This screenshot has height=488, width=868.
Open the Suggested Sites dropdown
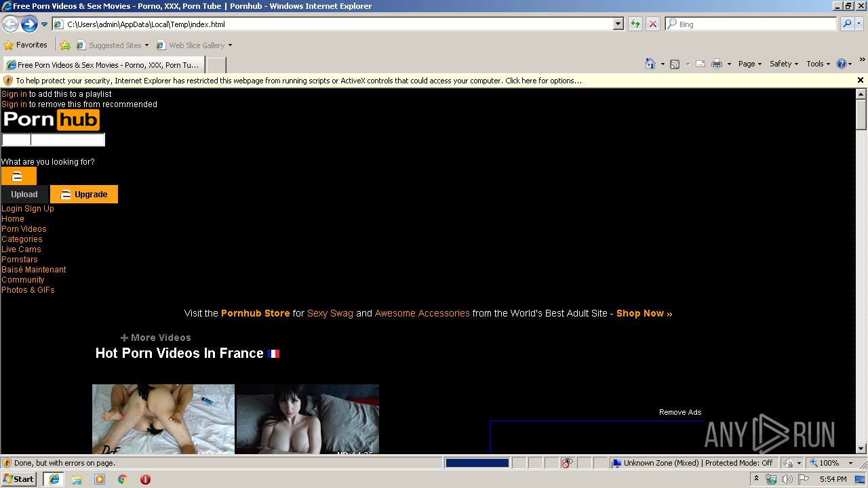112,45
